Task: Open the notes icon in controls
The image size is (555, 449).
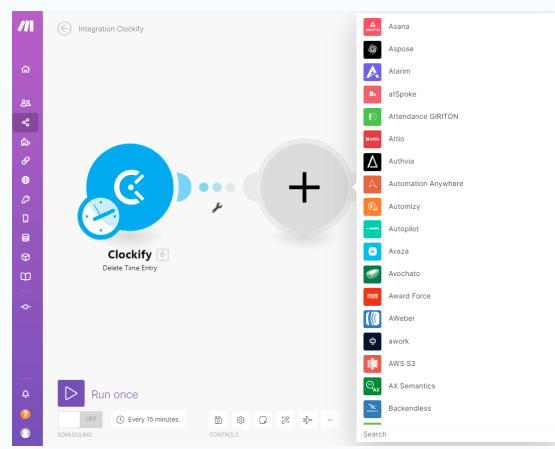Action: pos(263,420)
